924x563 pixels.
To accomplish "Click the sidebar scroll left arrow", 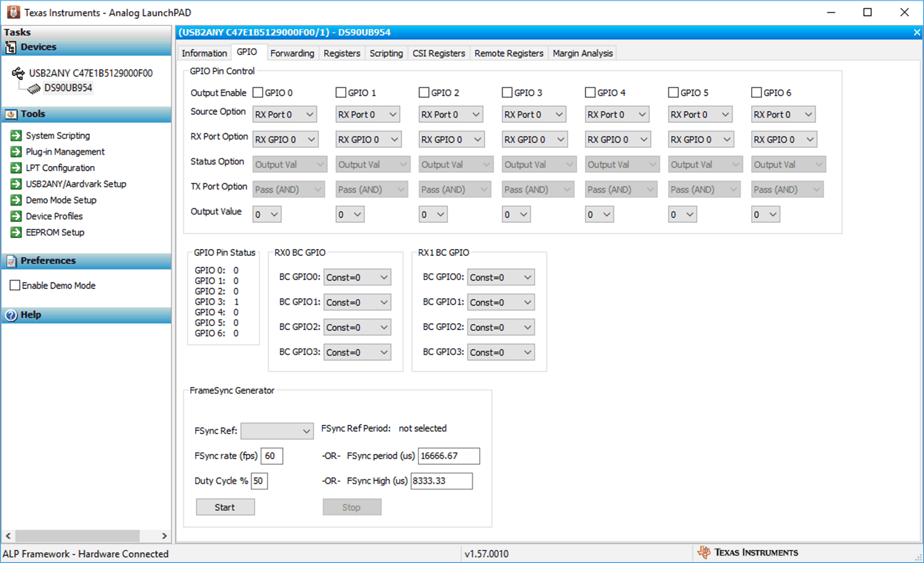I will coord(8,536).
